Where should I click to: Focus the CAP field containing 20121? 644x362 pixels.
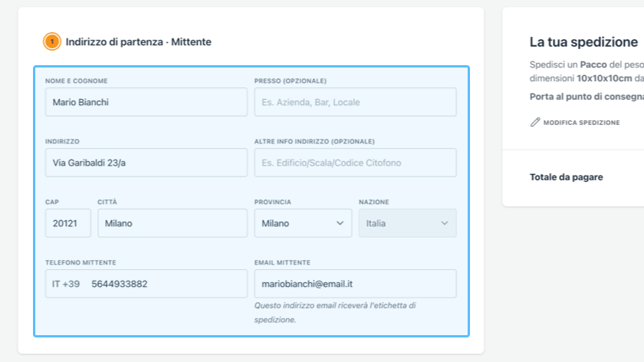67,223
